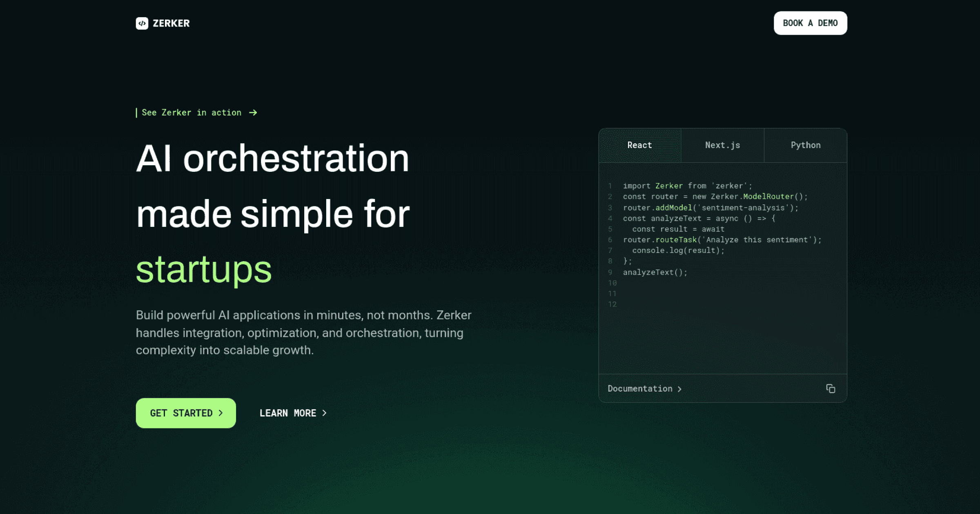Switch to the Next.js tab
980x514 pixels.
point(722,145)
